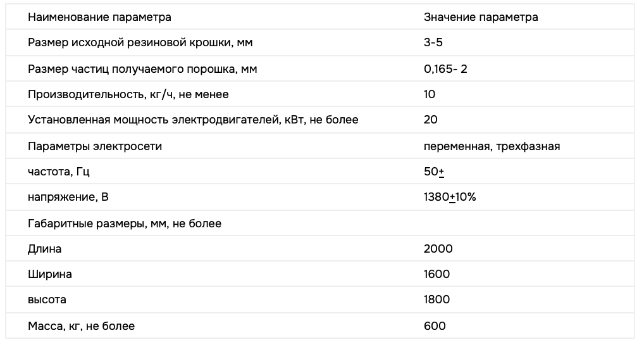Click 'Габаритные размеры, мм, не более' row
The width and height of the screenshot is (644, 347).
coord(320,224)
